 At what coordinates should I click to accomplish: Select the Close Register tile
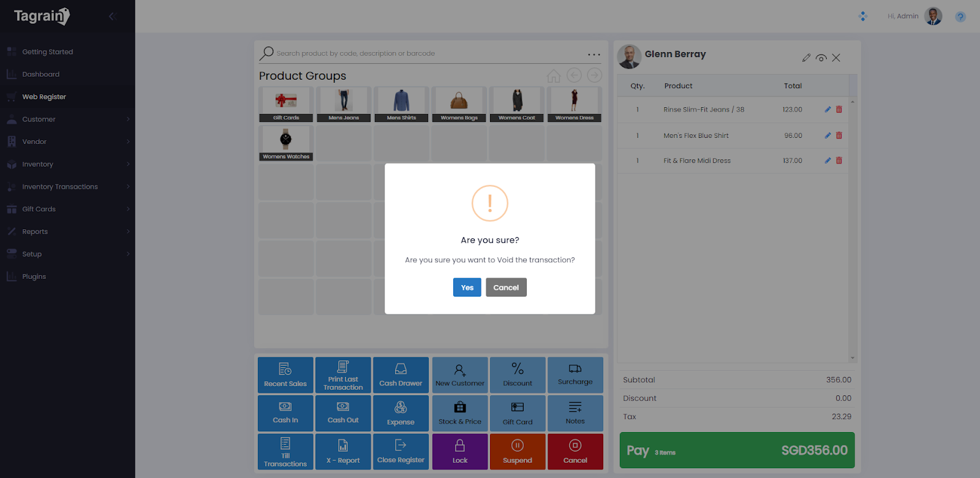point(401,452)
